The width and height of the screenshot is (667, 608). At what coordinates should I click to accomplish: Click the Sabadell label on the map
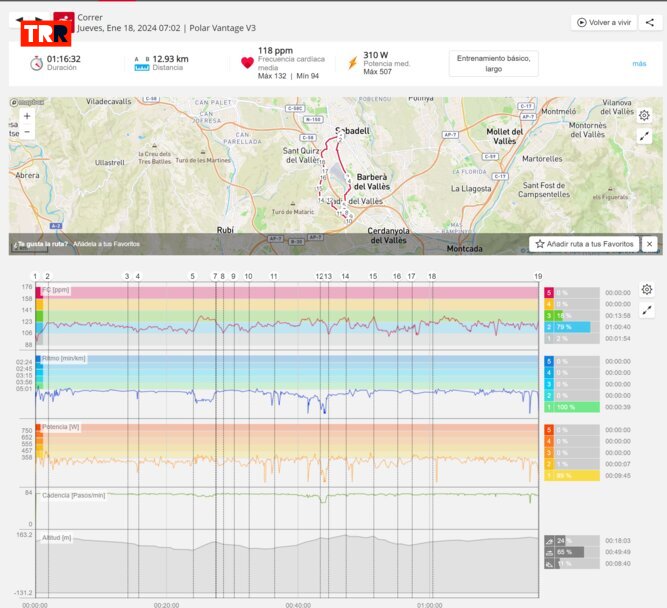pyautogui.click(x=353, y=131)
